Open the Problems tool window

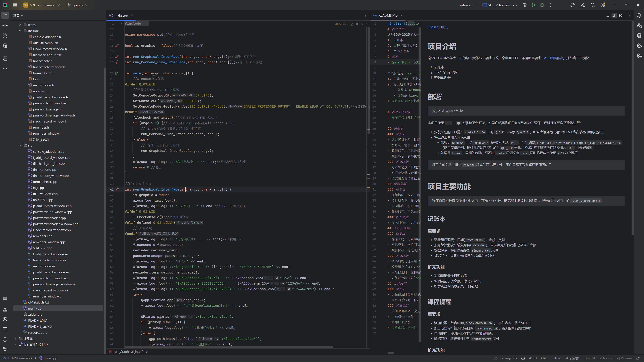[5, 339]
